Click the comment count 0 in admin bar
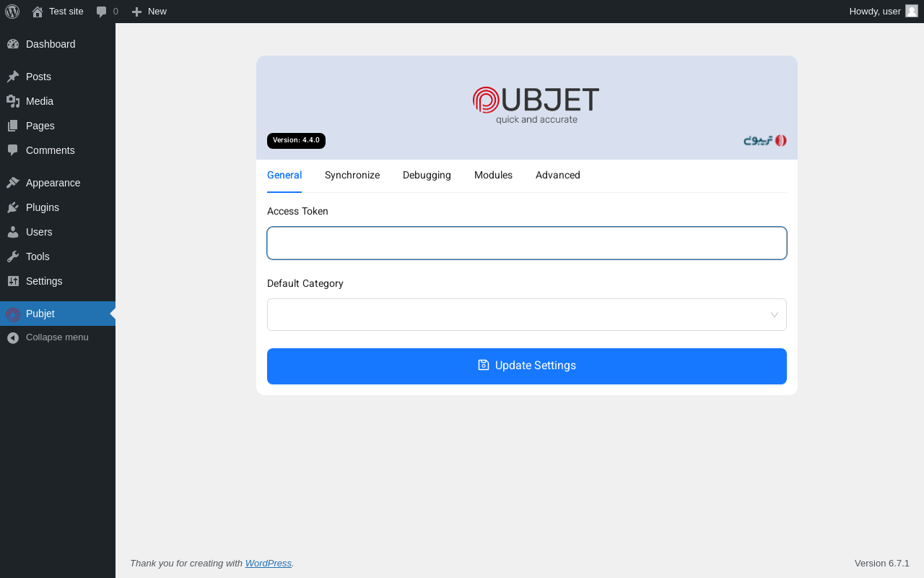This screenshot has width=924, height=578. tap(115, 12)
